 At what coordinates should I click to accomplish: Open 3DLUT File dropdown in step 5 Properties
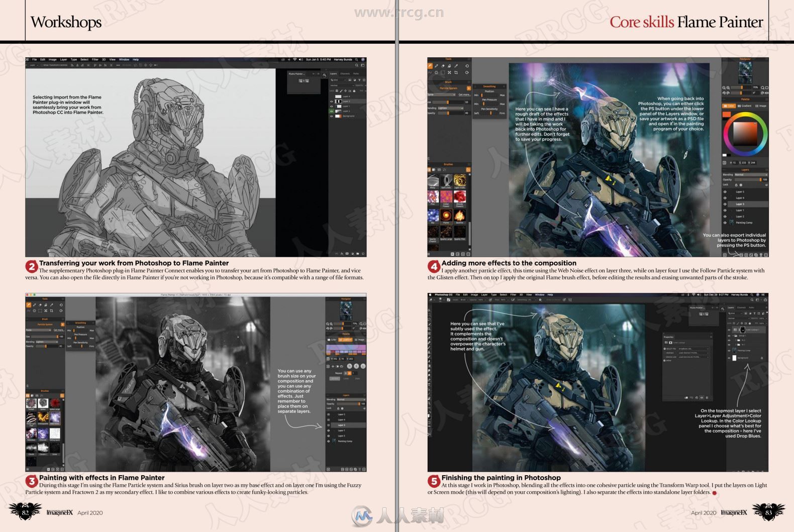[x=693, y=349]
